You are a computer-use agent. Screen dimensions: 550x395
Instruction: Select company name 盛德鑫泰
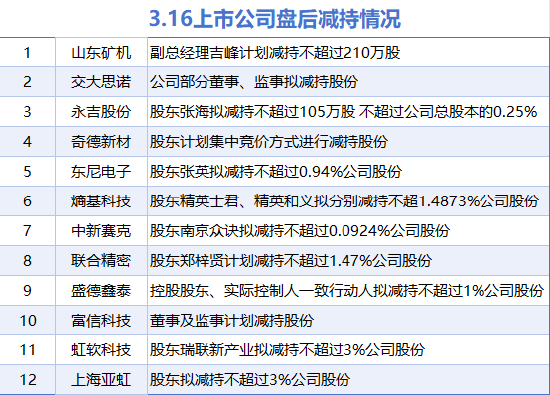click(x=101, y=290)
